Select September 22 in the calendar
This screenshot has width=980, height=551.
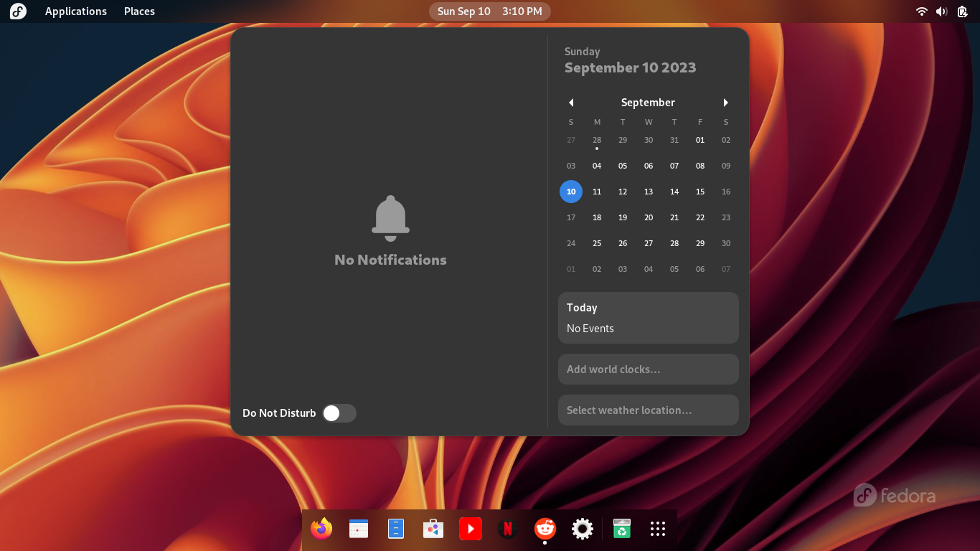click(x=700, y=217)
